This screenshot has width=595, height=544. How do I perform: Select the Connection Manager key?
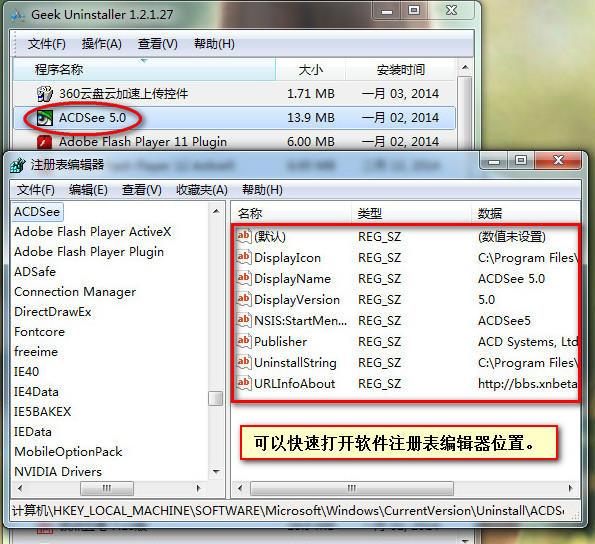click(75, 292)
